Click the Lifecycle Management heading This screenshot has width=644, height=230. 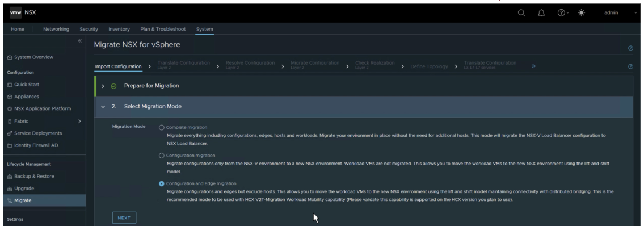29,164
